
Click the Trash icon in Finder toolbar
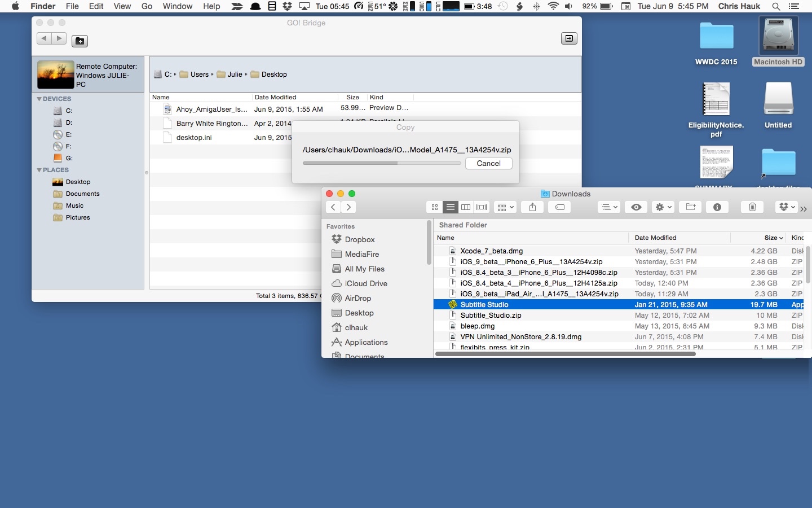[752, 207]
